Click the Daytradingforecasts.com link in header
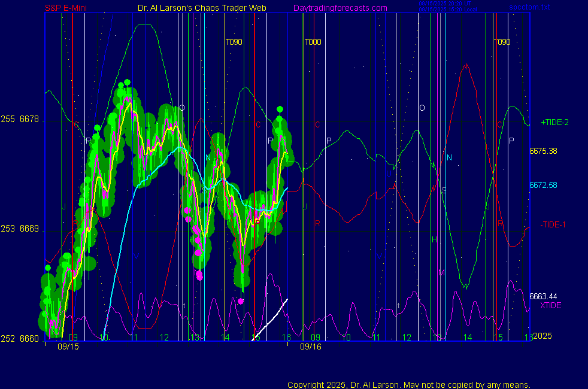This screenshot has width=588, height=389. coord(340,8)
